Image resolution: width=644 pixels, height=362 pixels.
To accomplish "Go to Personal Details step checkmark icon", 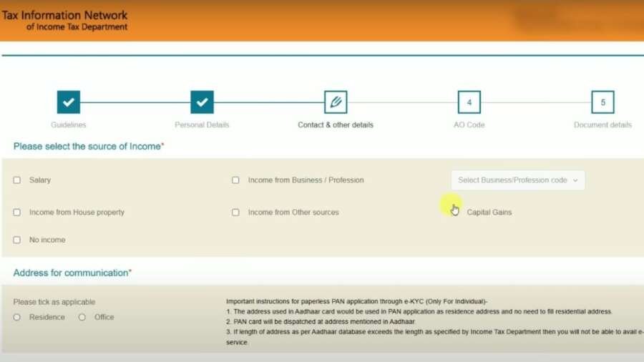I will [x=202, y=102].
